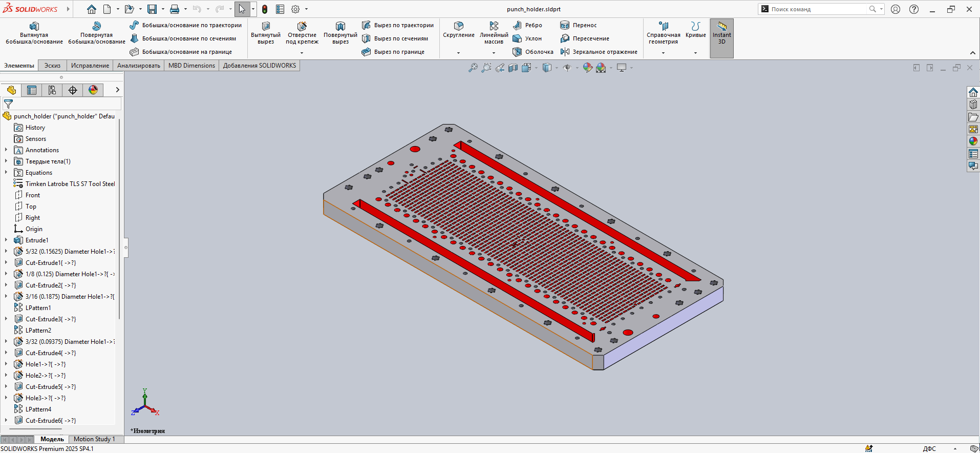
Task: Select the LPattern1 feature in tree
Action: [x=38, y=308]
